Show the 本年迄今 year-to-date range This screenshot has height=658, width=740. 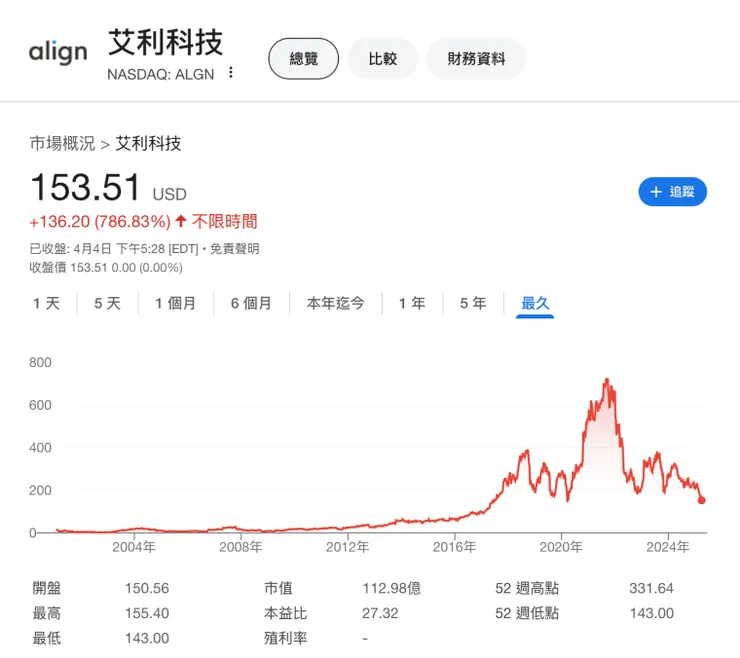click(x=336, y=303)
